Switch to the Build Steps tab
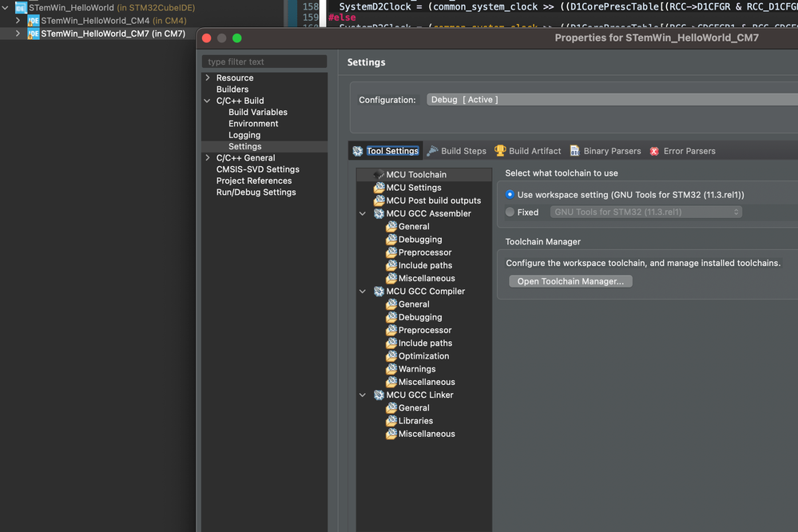The height and width of the screenshot is (532, 798). 457,150
